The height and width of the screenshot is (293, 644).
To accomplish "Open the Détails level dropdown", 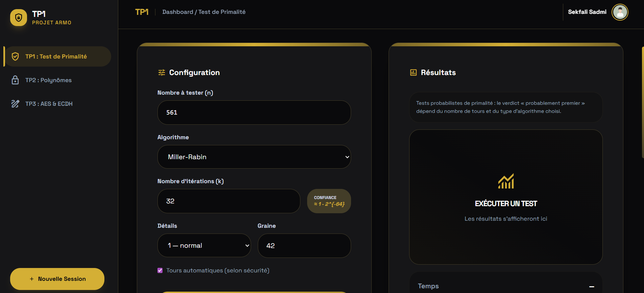I will (x=204, y=246).
